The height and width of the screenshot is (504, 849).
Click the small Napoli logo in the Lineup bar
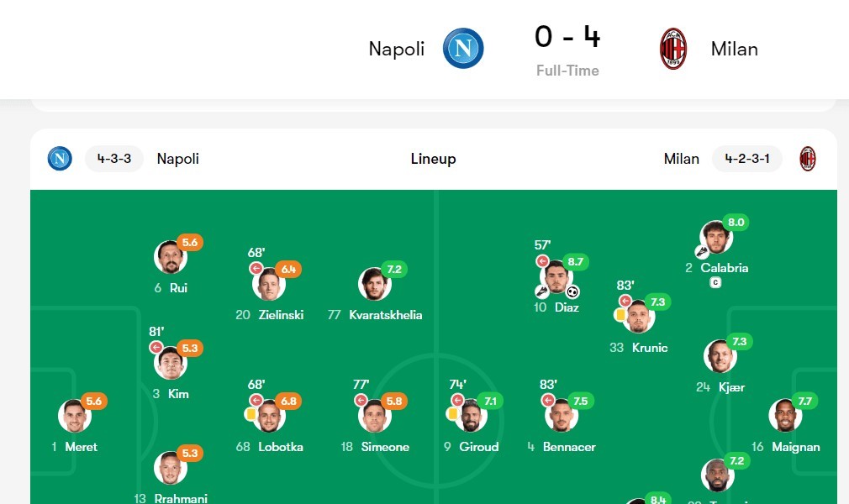pyautogui.click(x=60, y=159)
